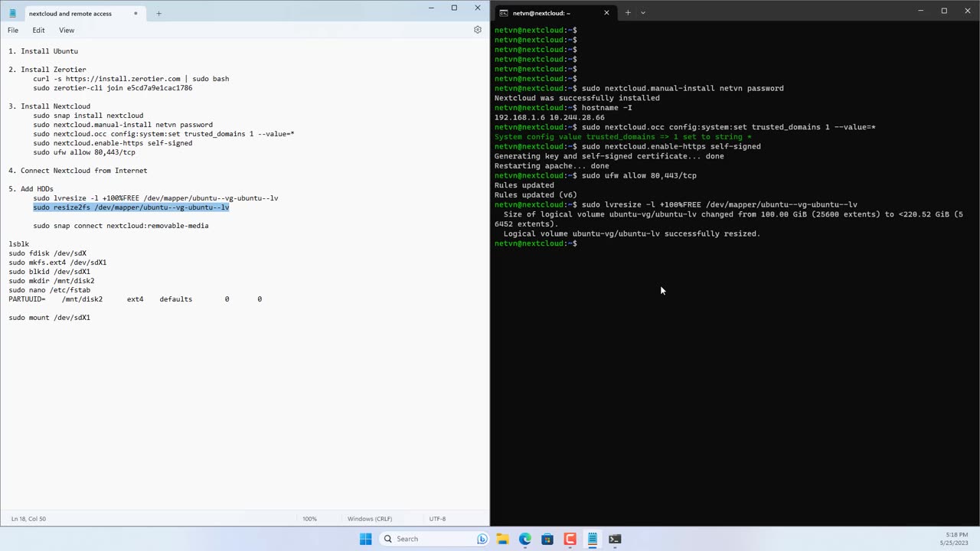Open File Explorer from the taskbar

502,539
